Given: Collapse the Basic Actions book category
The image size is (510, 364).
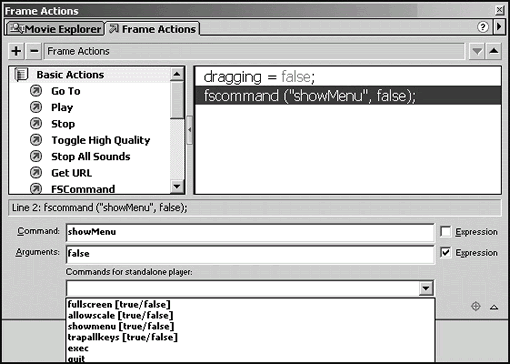Looking at the screenshot, I should tap(21, 75).
